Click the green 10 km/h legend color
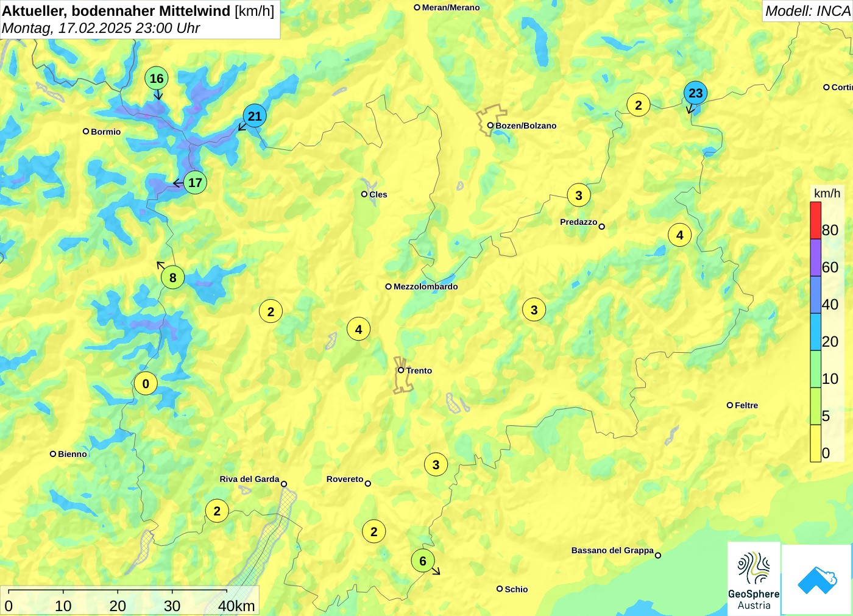853x616 pixels. coord(815,369)
